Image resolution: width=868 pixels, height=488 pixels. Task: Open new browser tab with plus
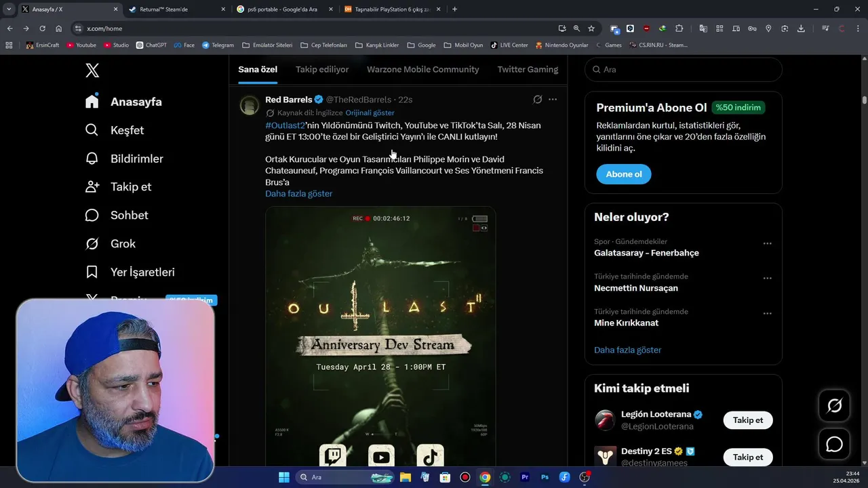(454, 9)
